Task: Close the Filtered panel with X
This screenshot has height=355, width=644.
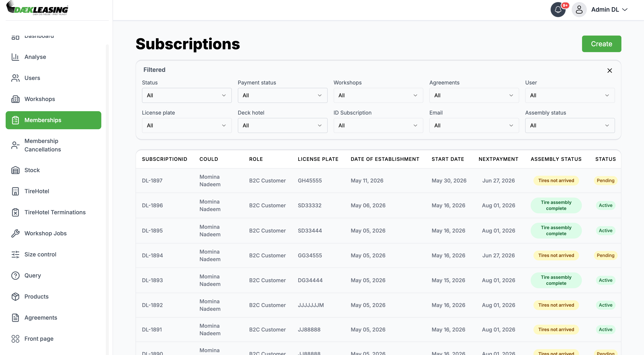Action: [610, 70]
